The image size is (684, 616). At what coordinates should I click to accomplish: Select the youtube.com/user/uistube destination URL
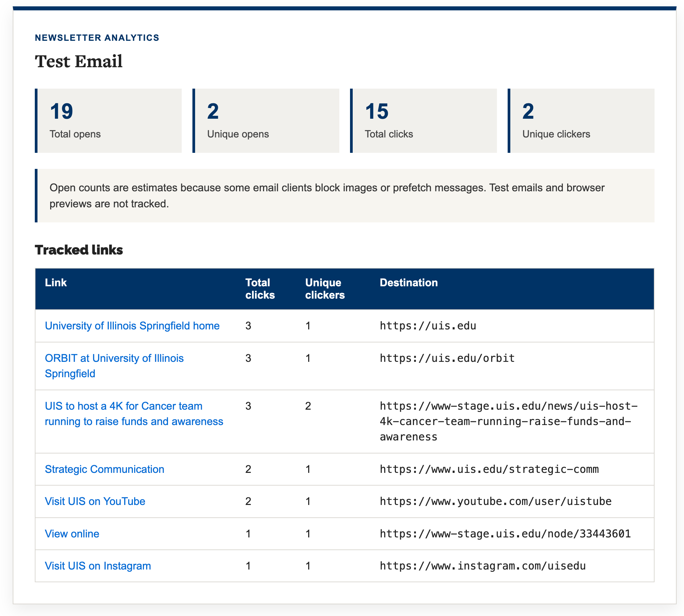pos(495,501)
